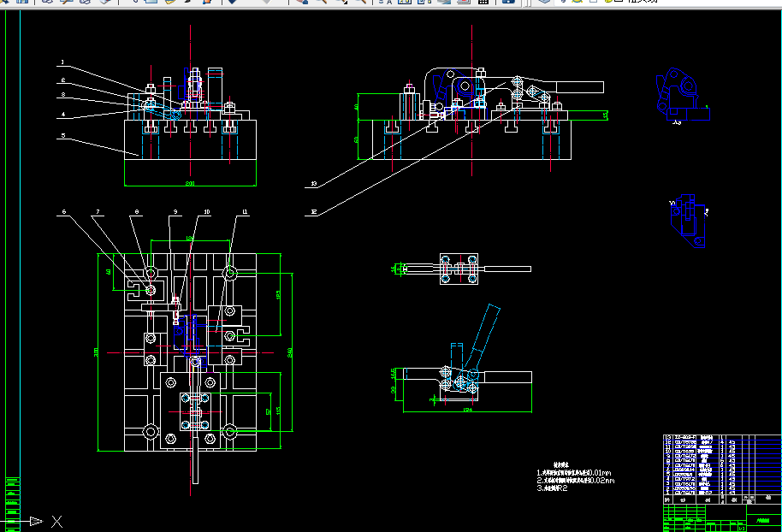Pick the 124 length dimension under toggle clamp
This screenshot has width=782, height=532.
tap(467, 410)
